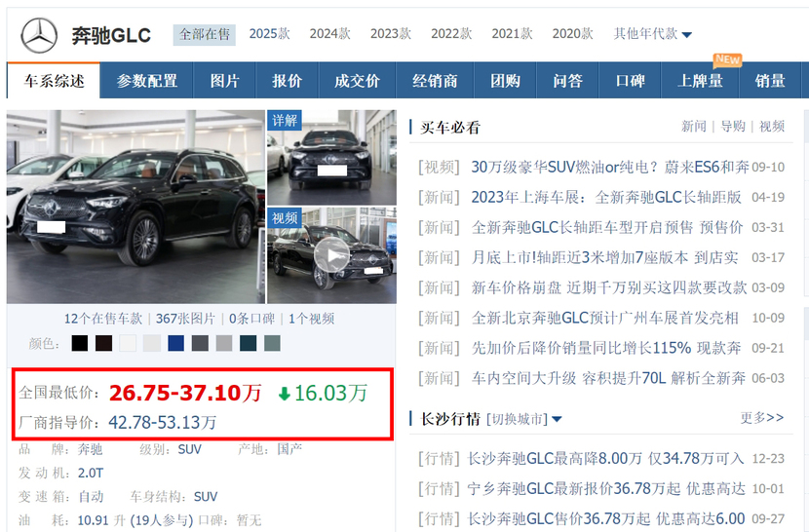The height and width of the screenshot is (532, 809).
Task: Open 2023年上海车展 GLC长轴距版 article
Action: click(606, 197)
